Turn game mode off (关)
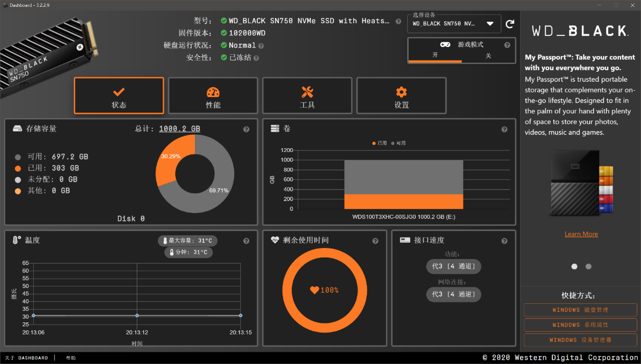The height and width of the screenshot is (364, 641). coord(488,55)
